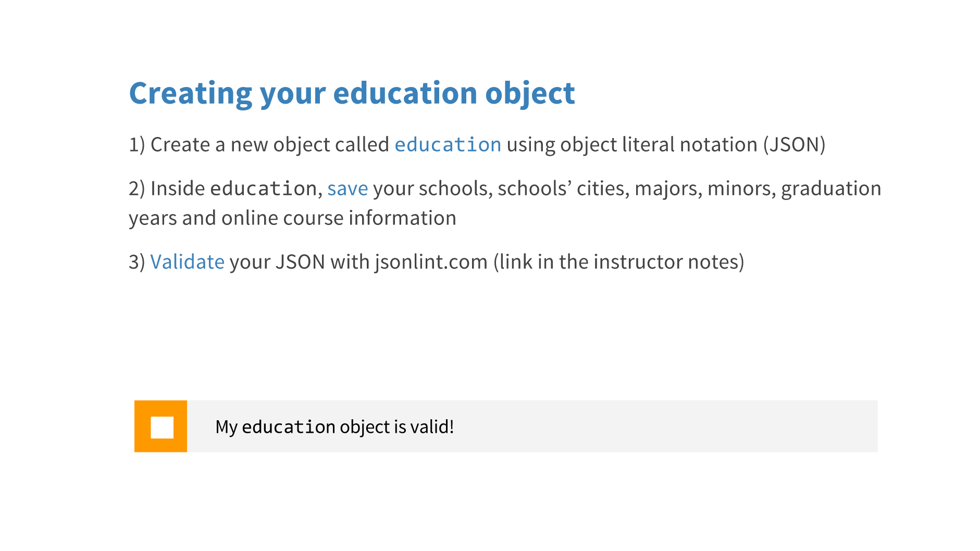Click the "online course information" phrase

[339, 218]
